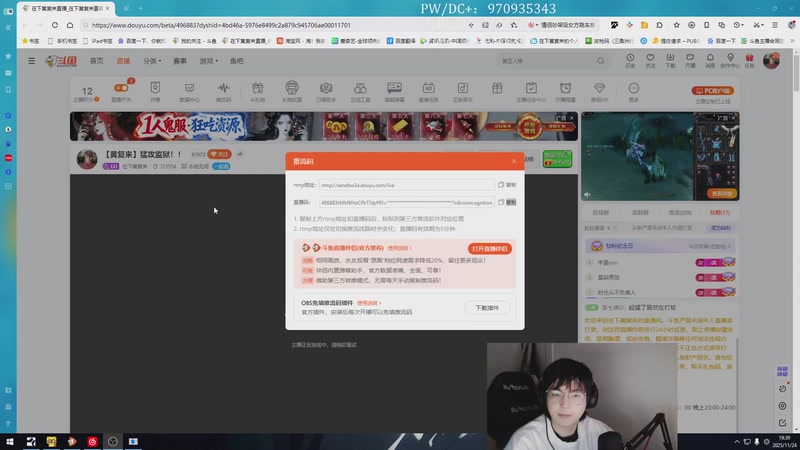Open the 赛事 nav item
This screenshot has width=800, height=450.
[180, 61]
